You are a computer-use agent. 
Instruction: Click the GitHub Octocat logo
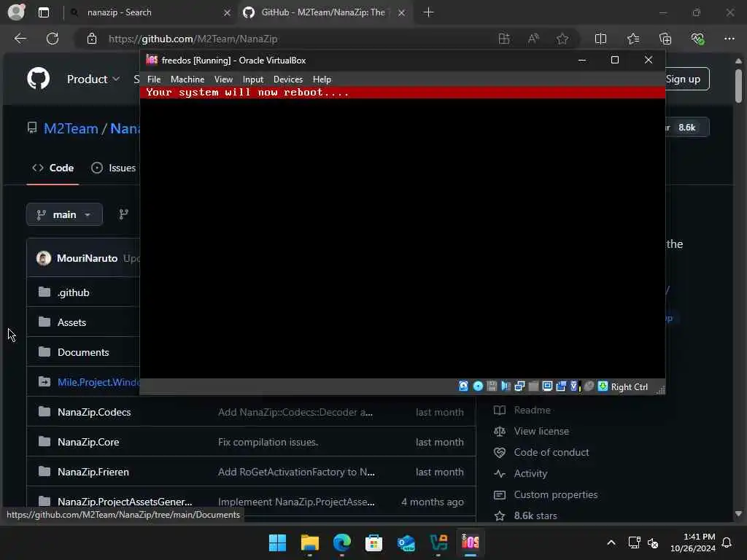(39, 79)
